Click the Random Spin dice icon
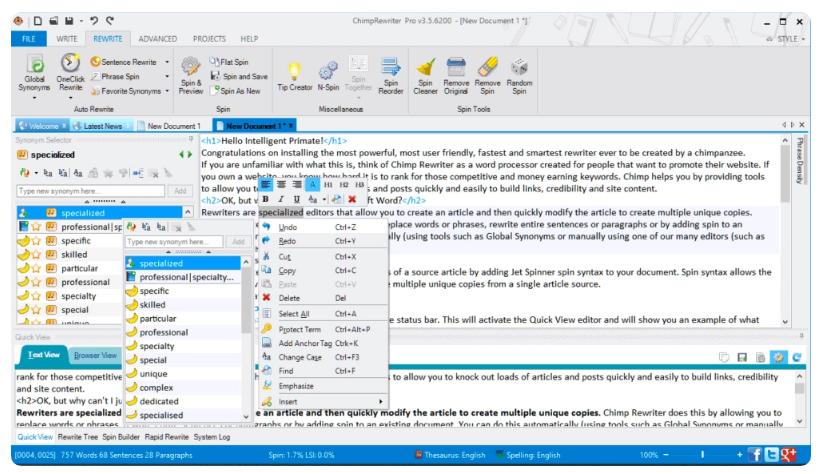 519,67
